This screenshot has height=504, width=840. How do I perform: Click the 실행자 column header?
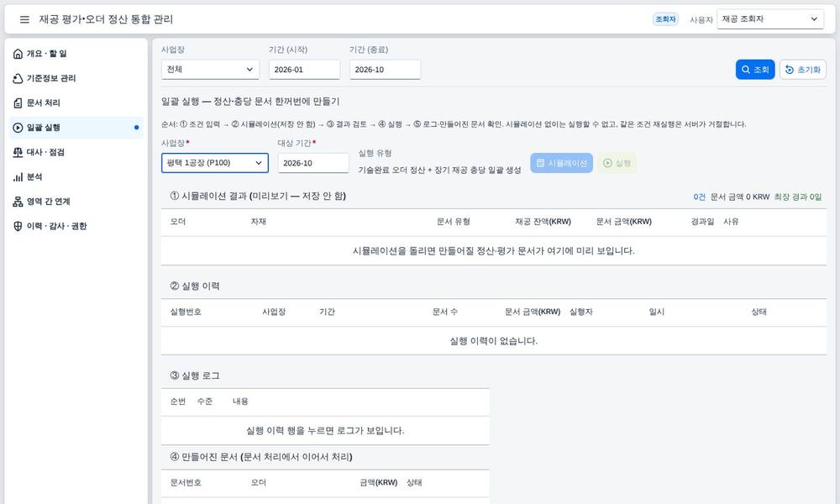[580, 312]
